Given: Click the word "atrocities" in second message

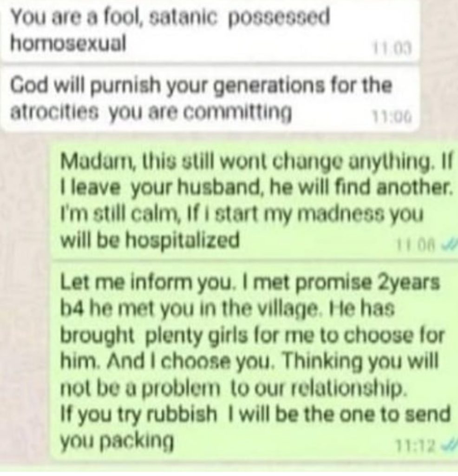Looking at the screenshot, I should (55, 112).
